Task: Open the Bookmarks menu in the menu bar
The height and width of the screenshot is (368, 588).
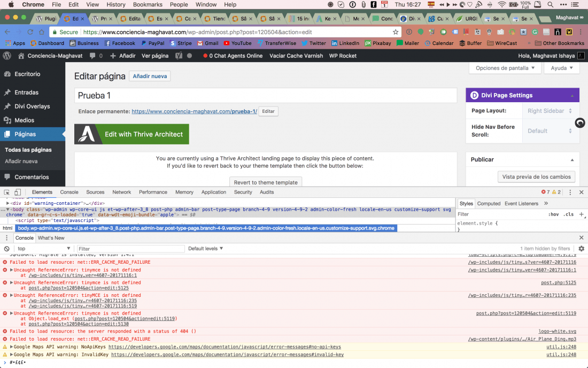Action: point(148,4)
